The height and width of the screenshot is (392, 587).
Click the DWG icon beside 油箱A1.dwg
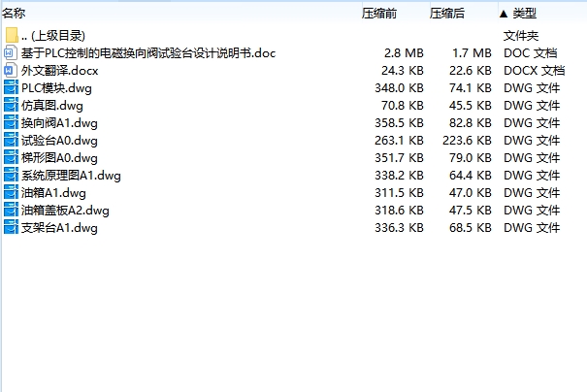coord(11,192)
